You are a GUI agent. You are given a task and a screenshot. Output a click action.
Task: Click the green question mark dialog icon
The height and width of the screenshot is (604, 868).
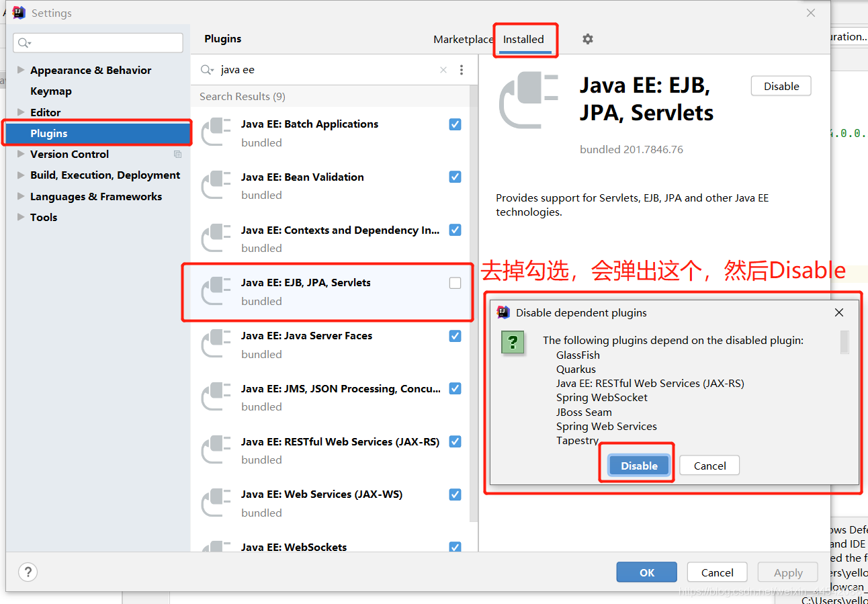pyautogui.click(x=513, y=343)
